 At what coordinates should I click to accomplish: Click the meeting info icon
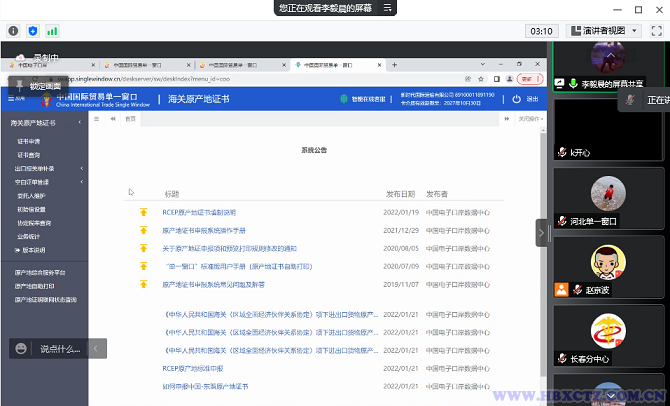pyautogui.click(x=13, y=31)
